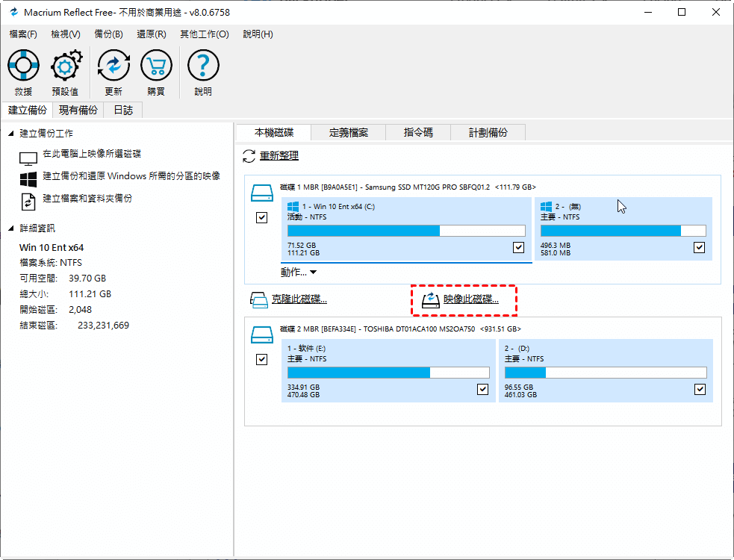Click the Macrium Reflect title bar logo
Screen dimensions: 734x560
click(13, 12)
